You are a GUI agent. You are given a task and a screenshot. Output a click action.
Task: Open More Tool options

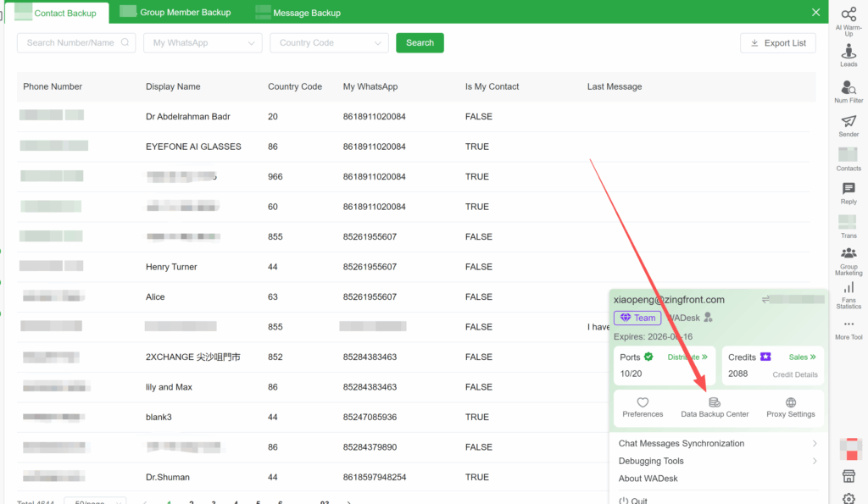click(x=849, y=329)
